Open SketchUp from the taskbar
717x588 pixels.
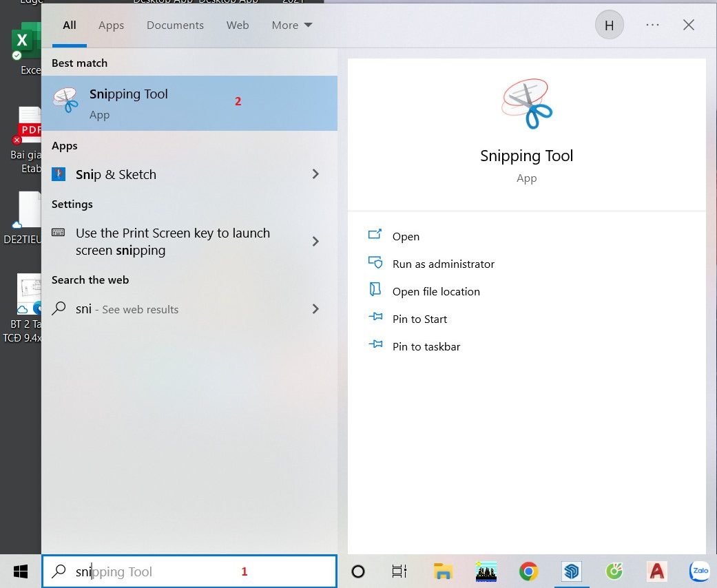click(x=572, y=571)
